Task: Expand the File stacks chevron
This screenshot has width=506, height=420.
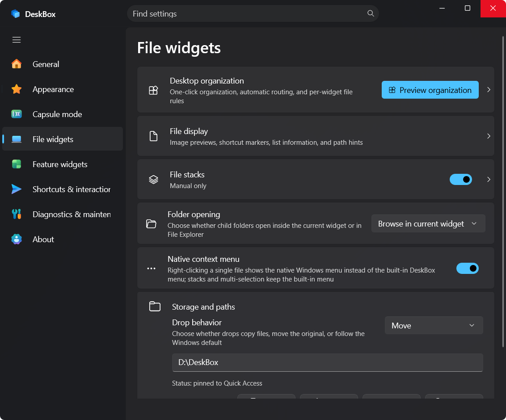Action: (489, 179)
